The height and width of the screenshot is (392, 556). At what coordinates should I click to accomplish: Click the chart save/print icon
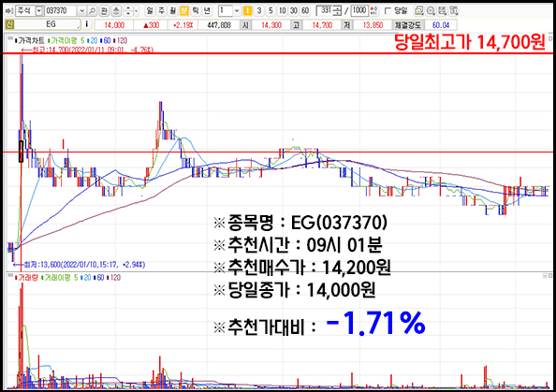442,11
